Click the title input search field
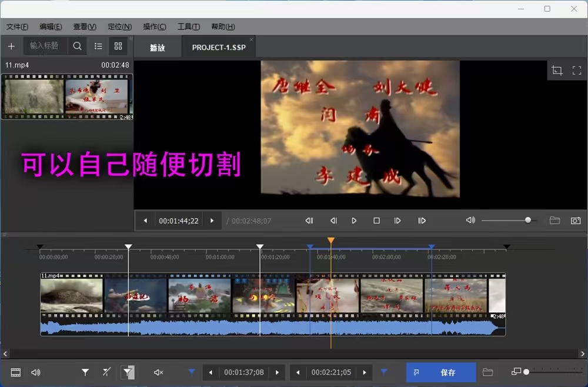 click(45, 46)
